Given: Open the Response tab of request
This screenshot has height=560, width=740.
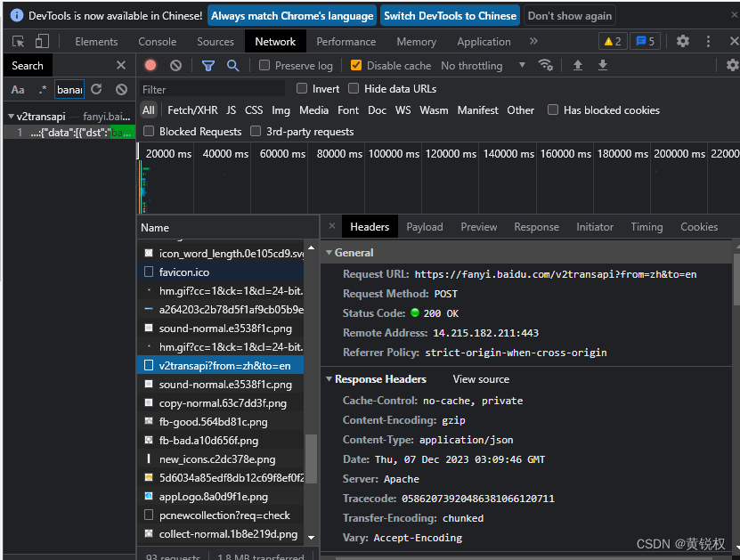Looking at the screenshot, I should tap(536, 227).
